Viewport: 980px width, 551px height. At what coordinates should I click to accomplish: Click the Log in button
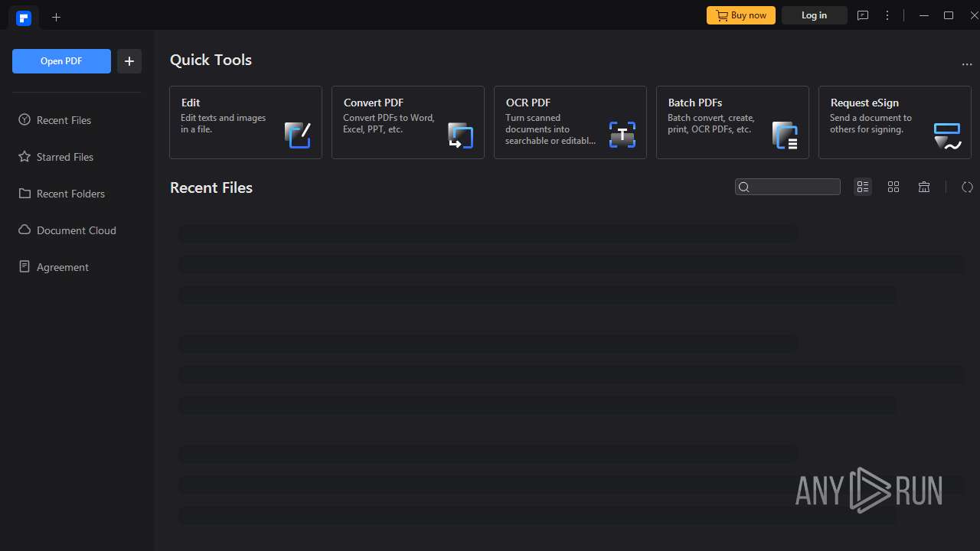click(x=815, y=15)
